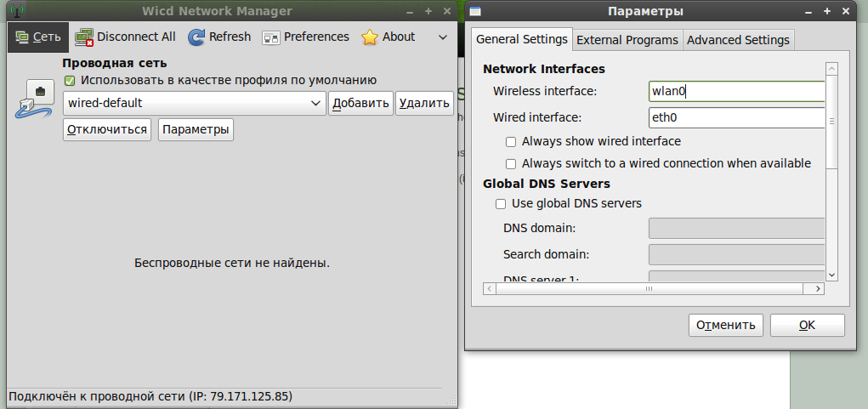Click the DNS domain field

pyautogui.click(x=736, y=228)
